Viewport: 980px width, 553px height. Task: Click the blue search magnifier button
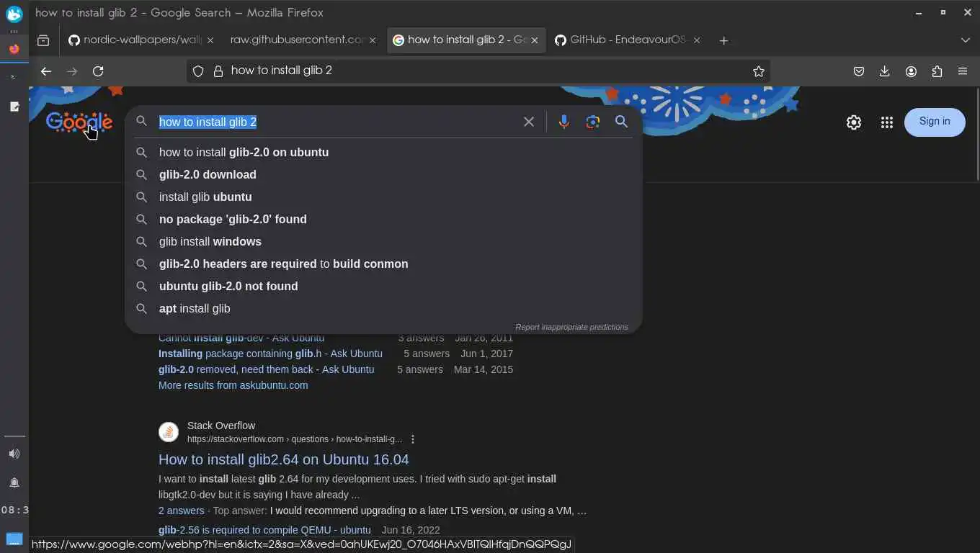click(621, 122)
